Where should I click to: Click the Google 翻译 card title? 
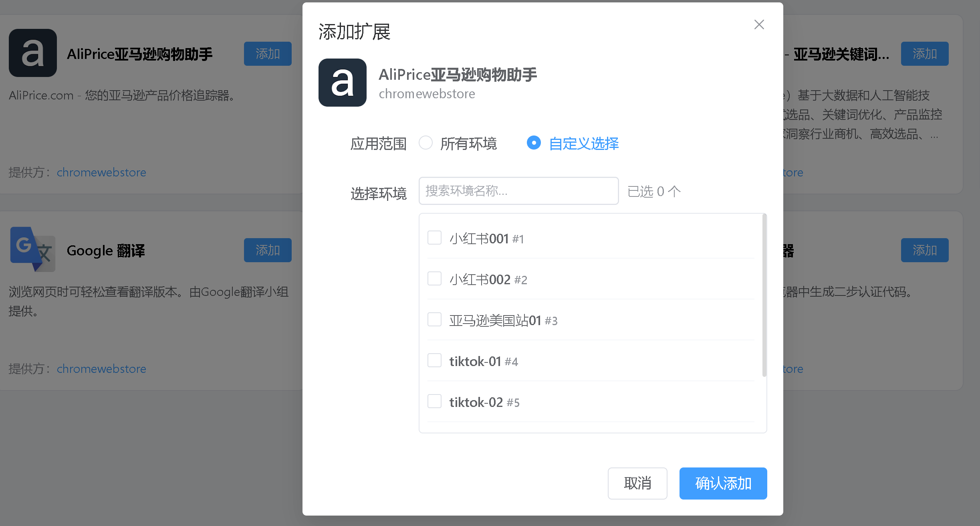pos(106,251)
